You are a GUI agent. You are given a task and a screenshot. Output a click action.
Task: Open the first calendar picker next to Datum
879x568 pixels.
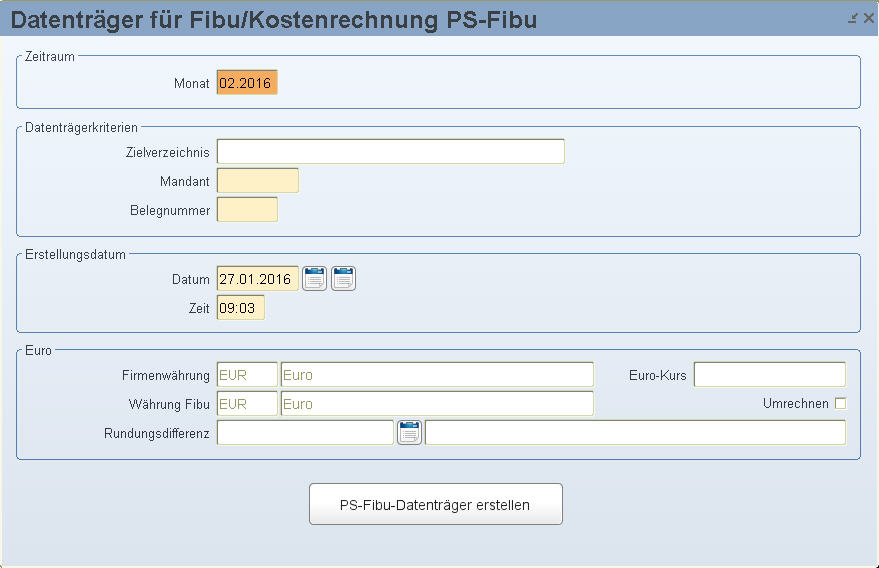click(314, 279)
